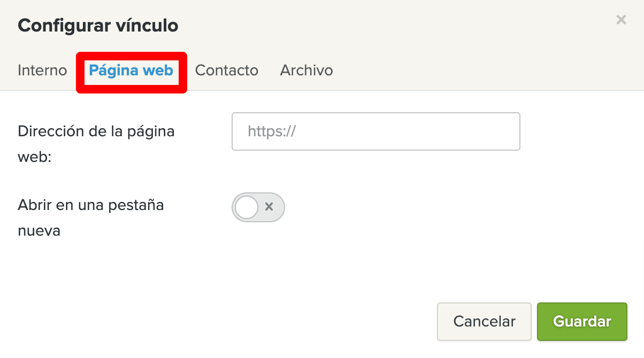
Task: Click the web address input field
Action: click(x=375, y=131)
